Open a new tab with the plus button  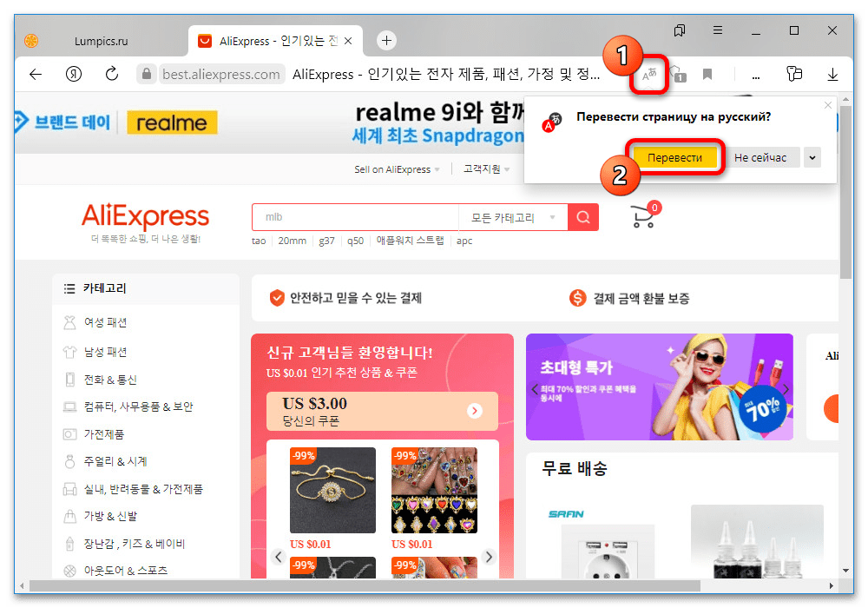(x=386, y=41)
